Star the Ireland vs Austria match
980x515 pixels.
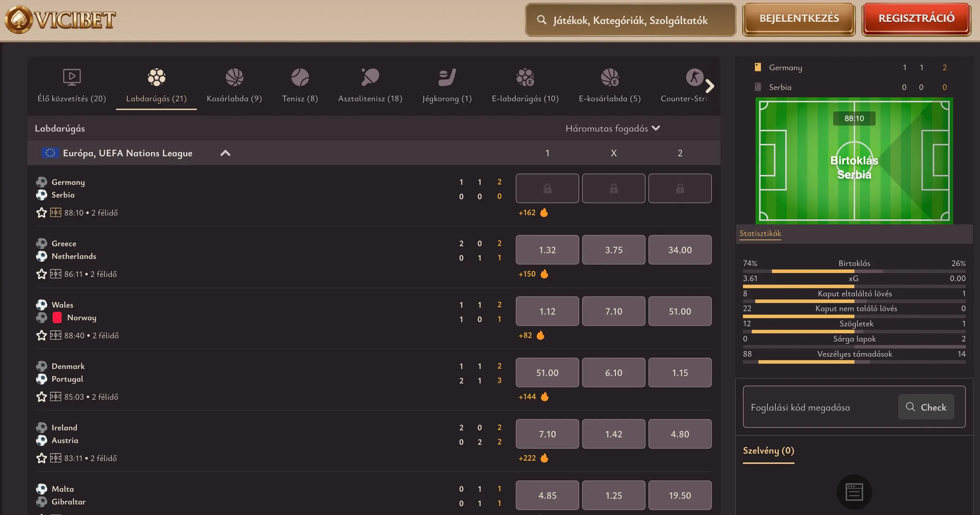(42, 458)
